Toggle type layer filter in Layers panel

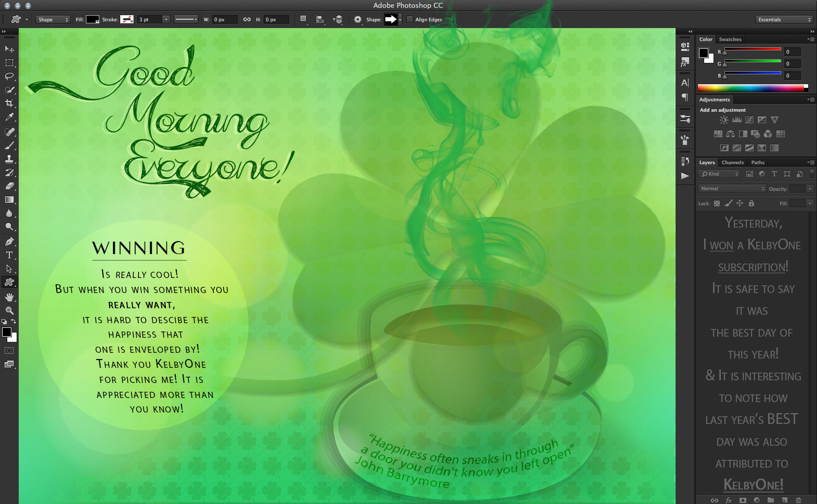pyautogui.click(x=774, y=174)
